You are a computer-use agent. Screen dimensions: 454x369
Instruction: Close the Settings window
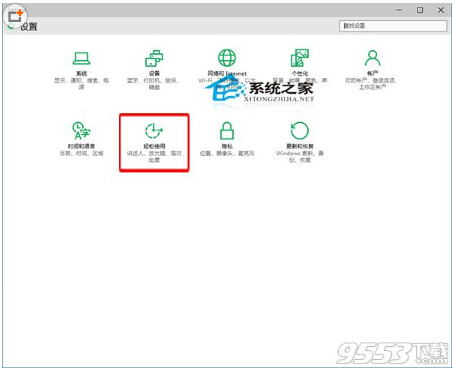pos(441,10)
